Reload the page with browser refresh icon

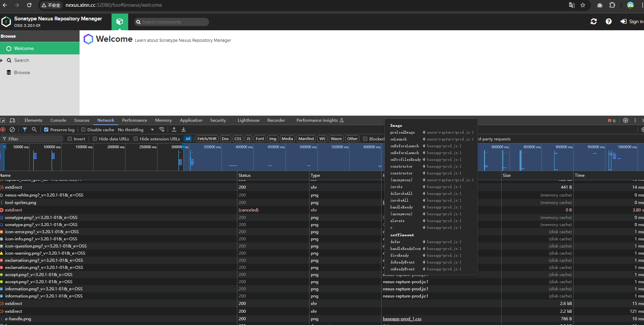pyautogui.click(x=29, y=5)
